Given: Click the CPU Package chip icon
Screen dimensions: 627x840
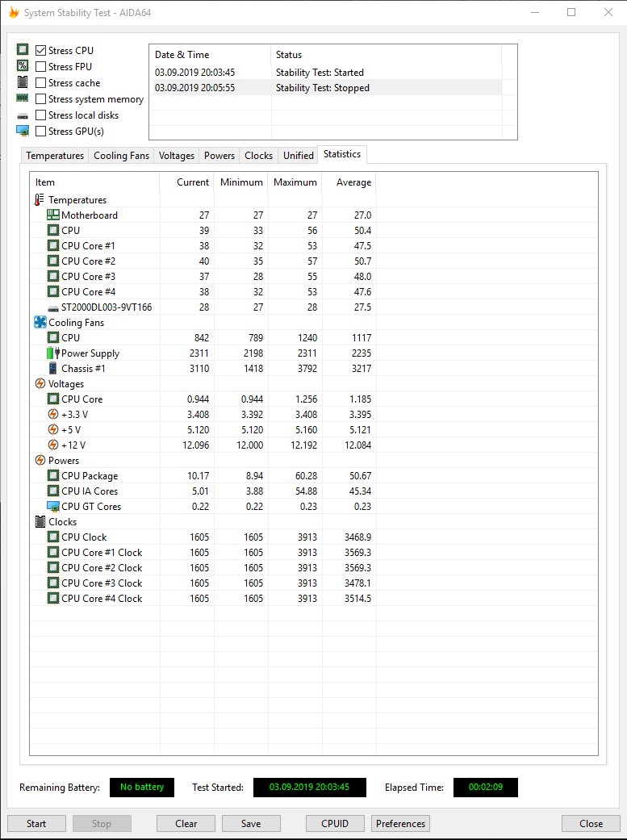Looking at the screenshot, I should pos(52,476).
